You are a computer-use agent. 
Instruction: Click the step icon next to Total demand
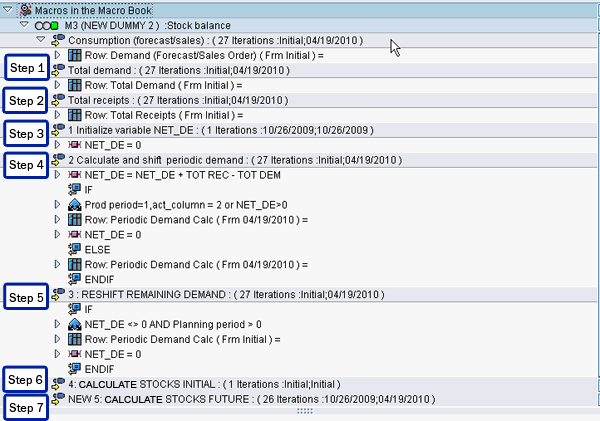pyautogui.click(x=58, y=70)
